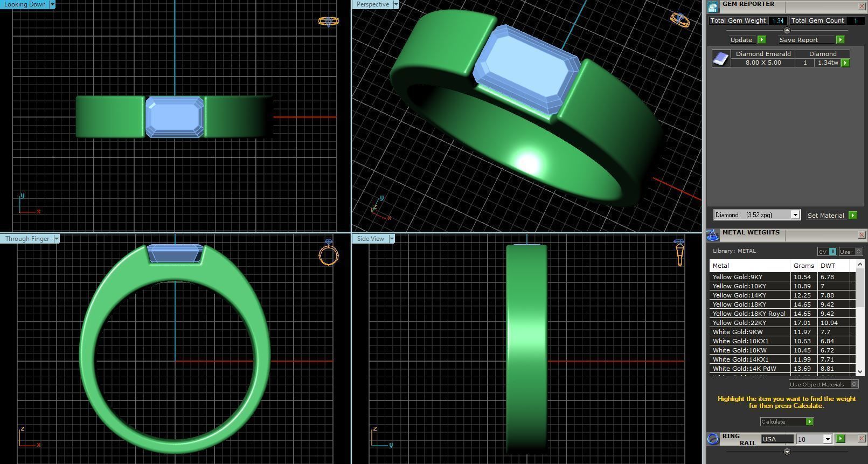The height and width of the screenshot is (464, 868).
Task: Select White Gold:10KX1 row
Action: [782, 341]
